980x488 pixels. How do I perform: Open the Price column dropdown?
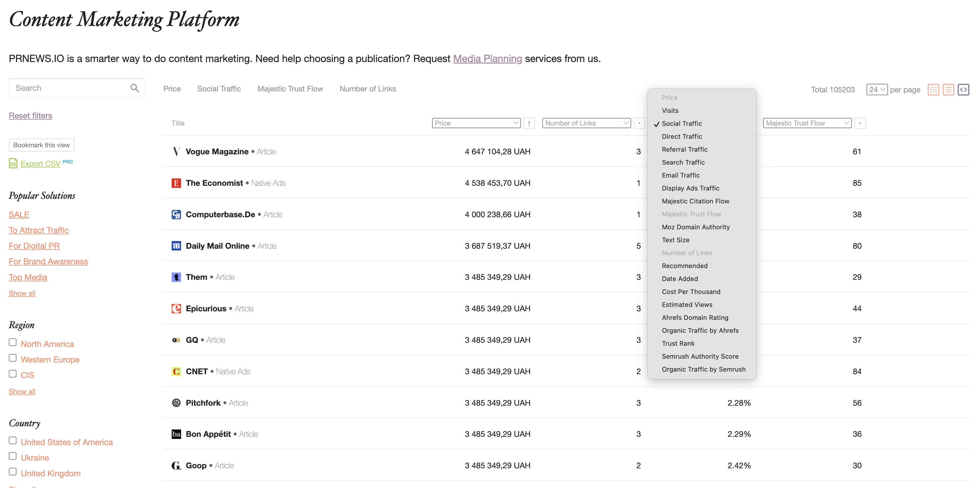point(476,123)
